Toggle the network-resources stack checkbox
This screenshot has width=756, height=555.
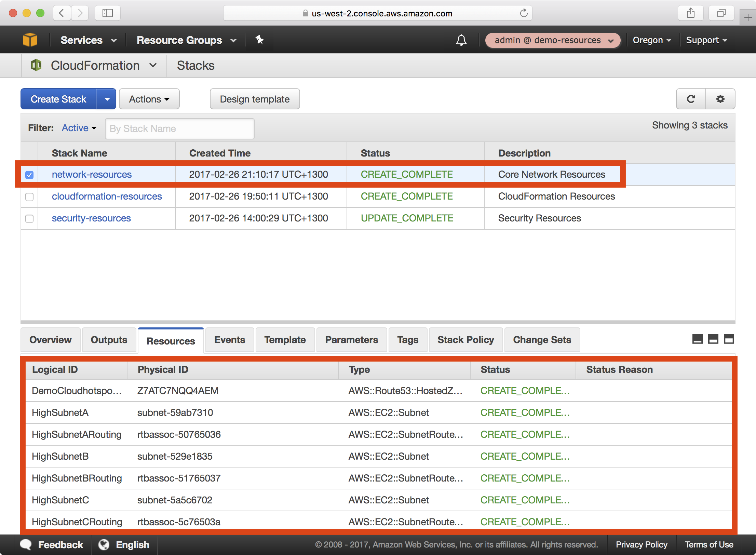tap(30, 174)
